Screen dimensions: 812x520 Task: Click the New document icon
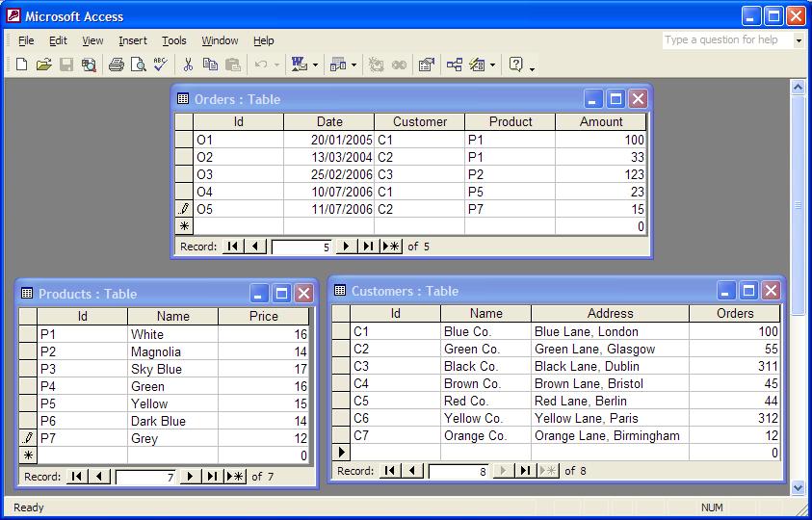22,65
